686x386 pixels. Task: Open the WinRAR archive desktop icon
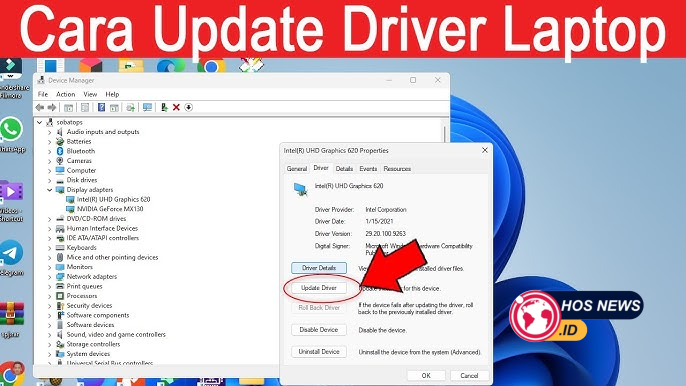(12, 313)
